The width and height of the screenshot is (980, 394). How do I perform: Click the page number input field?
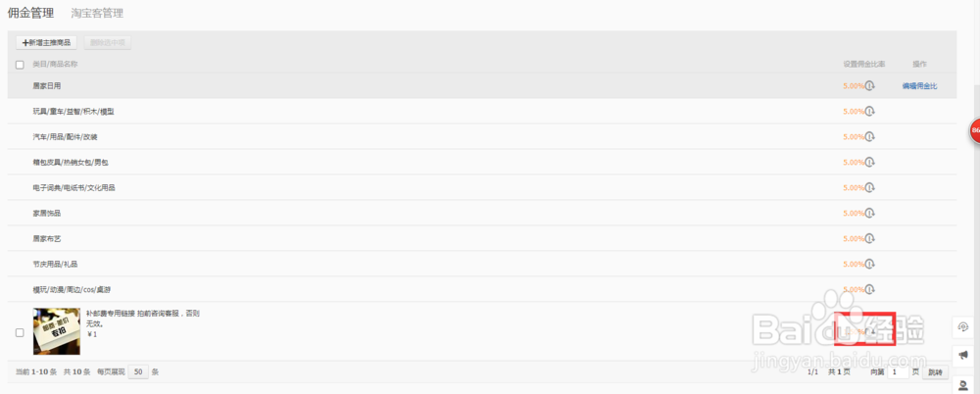point(899,372)
